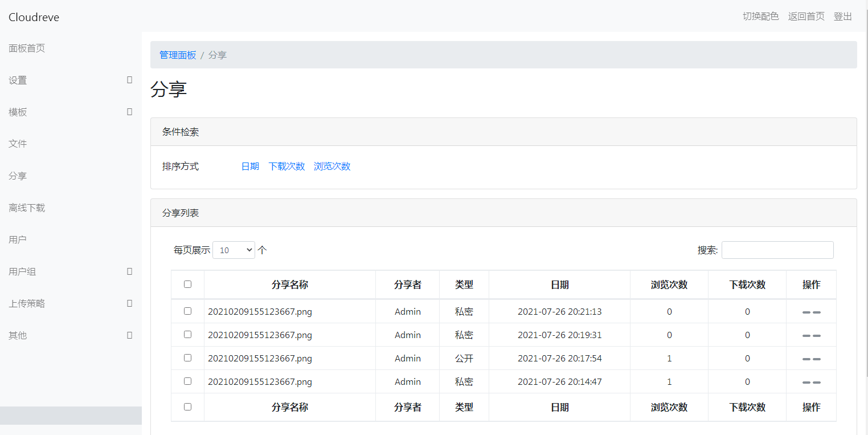This screenshot has height=435, width=868.
Task: Click right action icon in 20:17:54 row
Action: (817, 359)
